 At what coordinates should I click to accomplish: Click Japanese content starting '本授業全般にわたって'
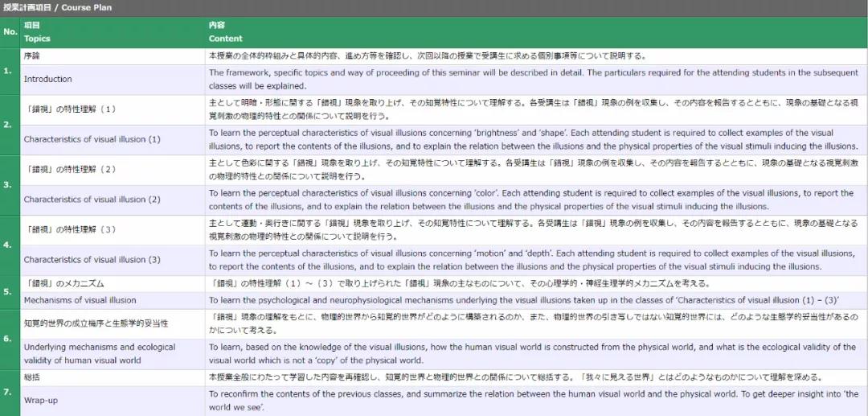pos(536,377)
